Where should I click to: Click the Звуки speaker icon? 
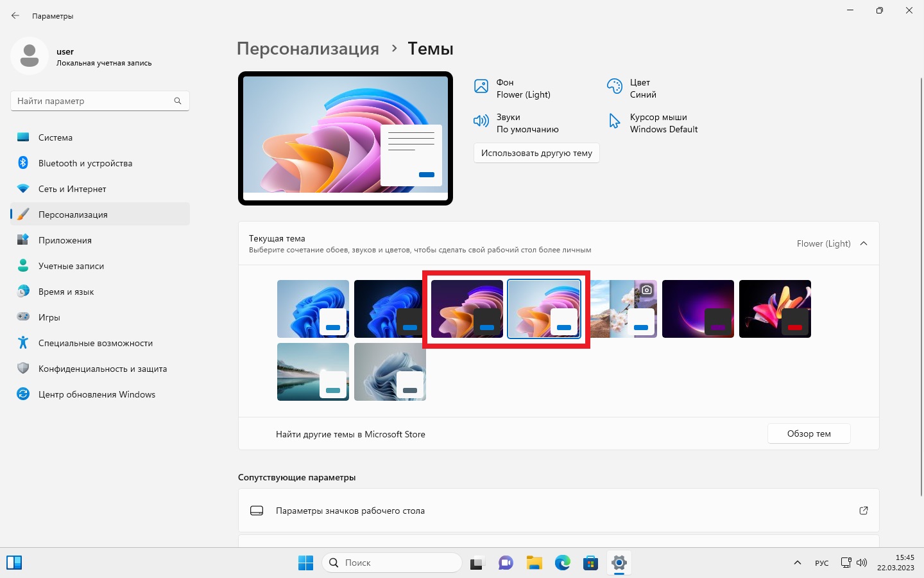point(481,121)
